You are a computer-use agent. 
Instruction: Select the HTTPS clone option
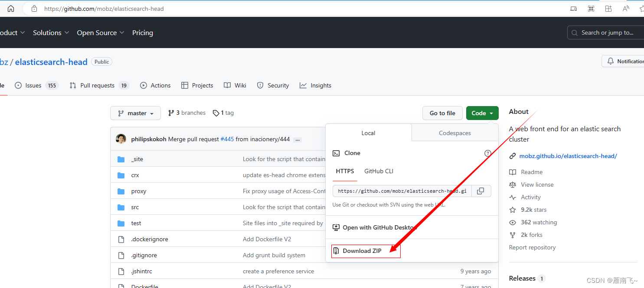pos(345,171)
